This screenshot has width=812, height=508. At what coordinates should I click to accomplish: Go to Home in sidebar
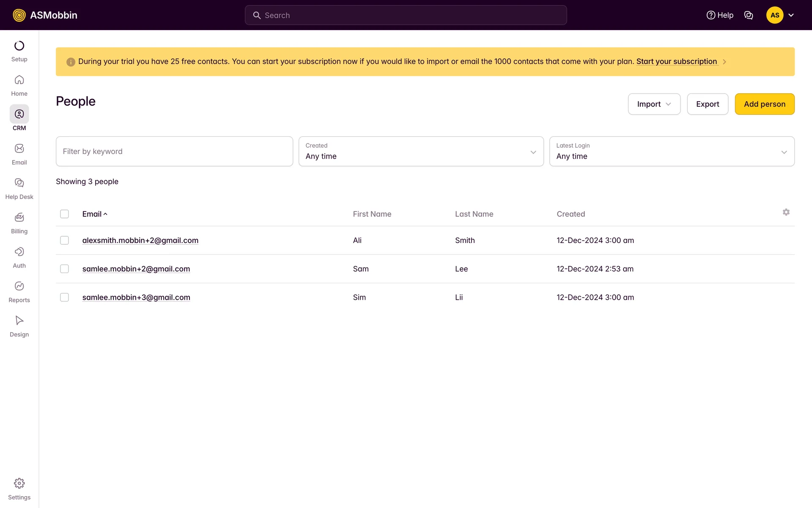point(19,86)
